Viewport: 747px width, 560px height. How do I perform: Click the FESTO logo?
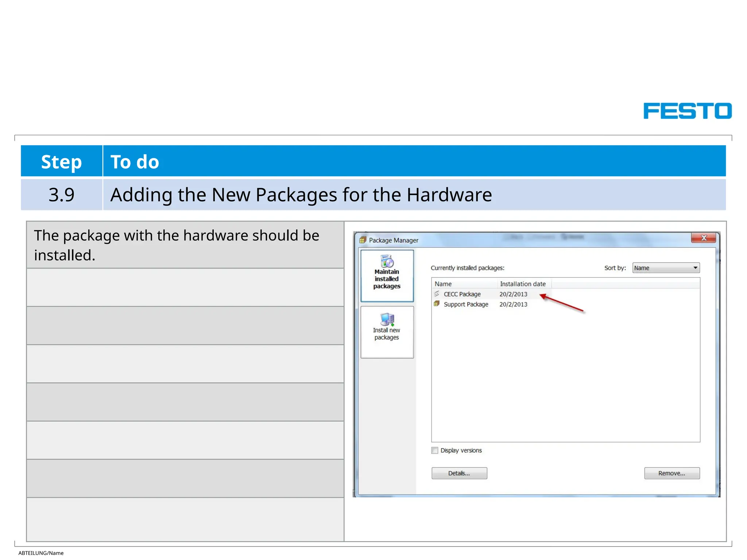[688, 111]
